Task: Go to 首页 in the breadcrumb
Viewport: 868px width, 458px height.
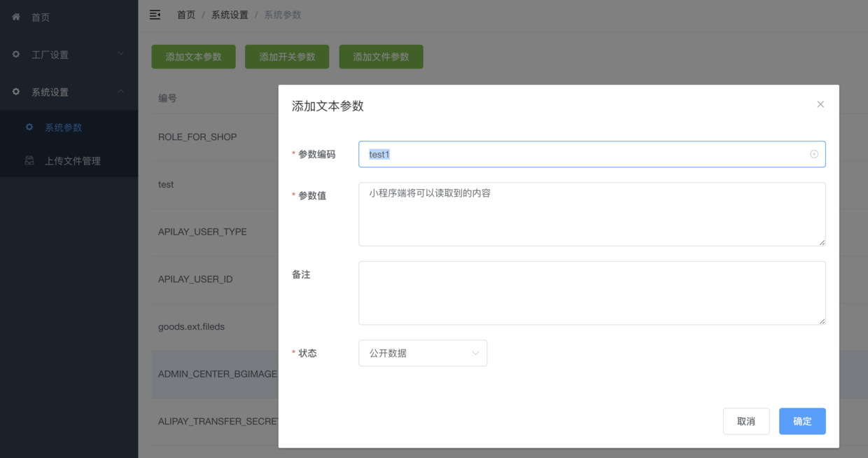Action: (x=186, y=15)
